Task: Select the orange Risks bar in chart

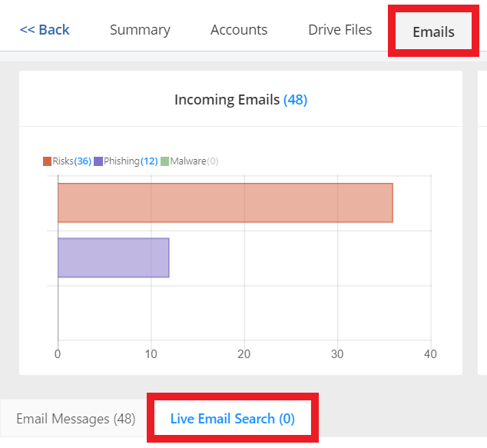Action: click(225, 203)
